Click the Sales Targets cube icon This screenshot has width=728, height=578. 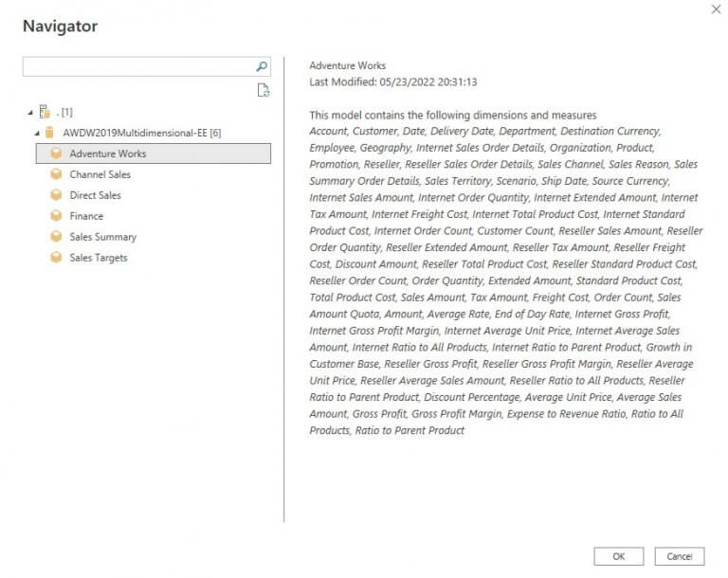[x=56, y=257]
